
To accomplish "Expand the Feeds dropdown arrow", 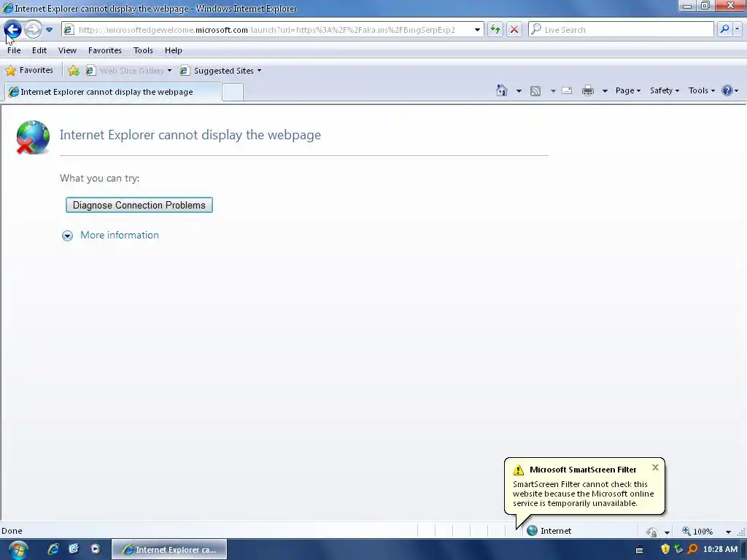I will click(553, 91).
